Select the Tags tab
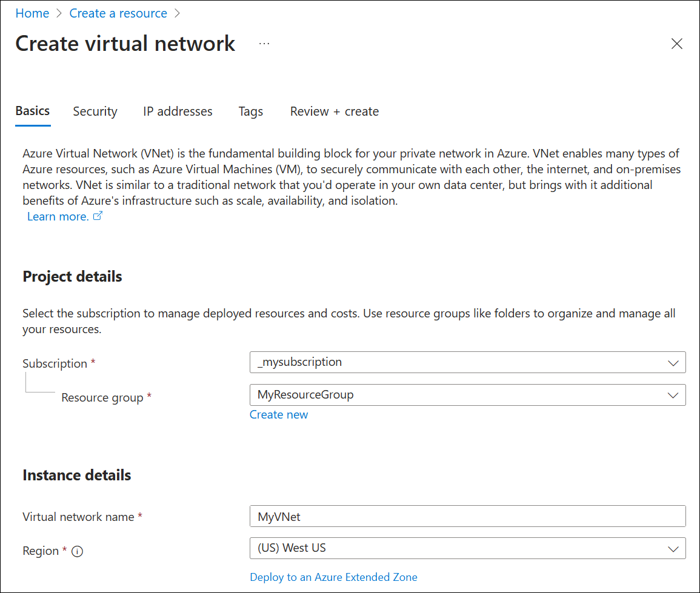 [x=250, y=111]
